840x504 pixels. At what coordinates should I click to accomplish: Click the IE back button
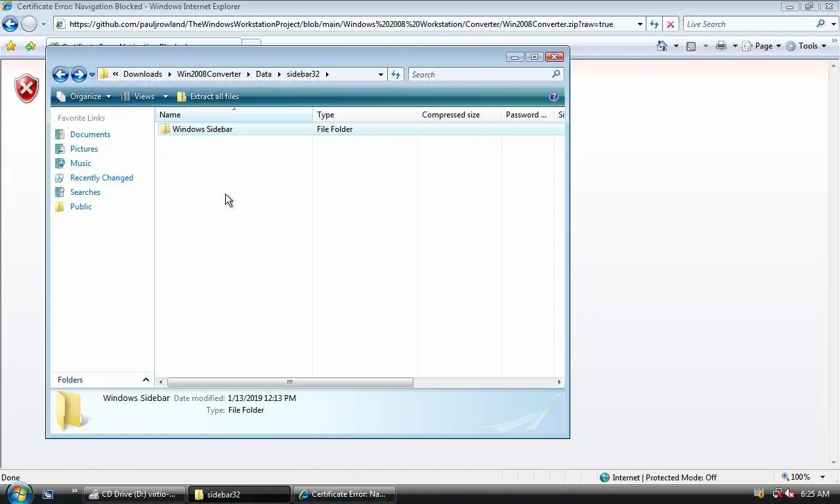click(x=10, y=24)
